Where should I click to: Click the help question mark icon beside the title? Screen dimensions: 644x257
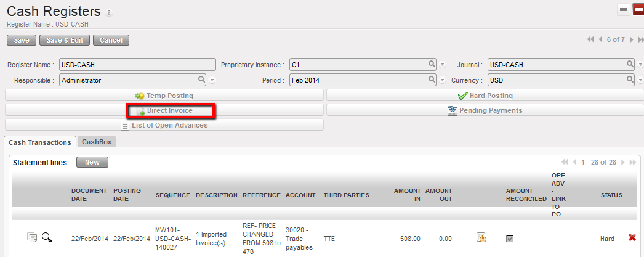coord(109,12)
